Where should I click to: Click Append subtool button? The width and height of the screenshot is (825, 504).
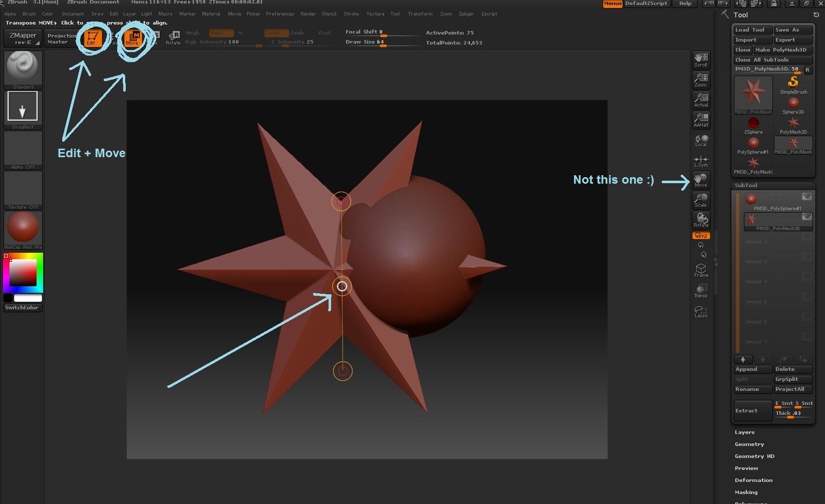pos(753,369)
